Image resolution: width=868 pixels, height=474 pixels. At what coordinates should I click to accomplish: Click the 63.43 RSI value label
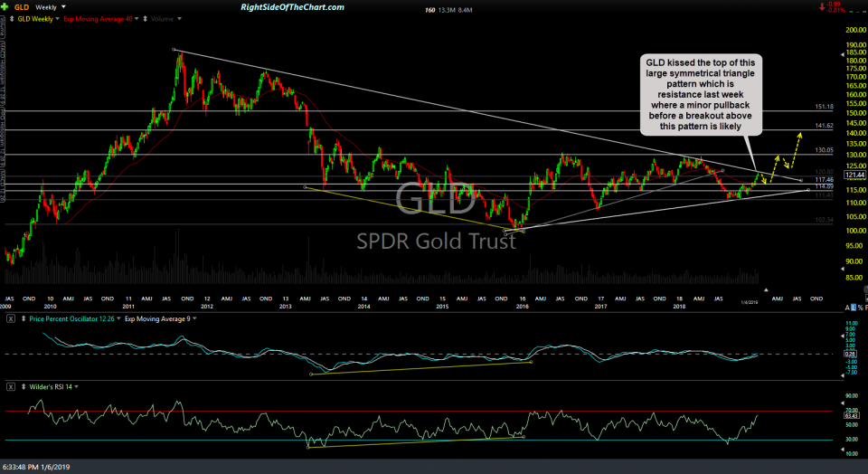[x=852, y=414]
